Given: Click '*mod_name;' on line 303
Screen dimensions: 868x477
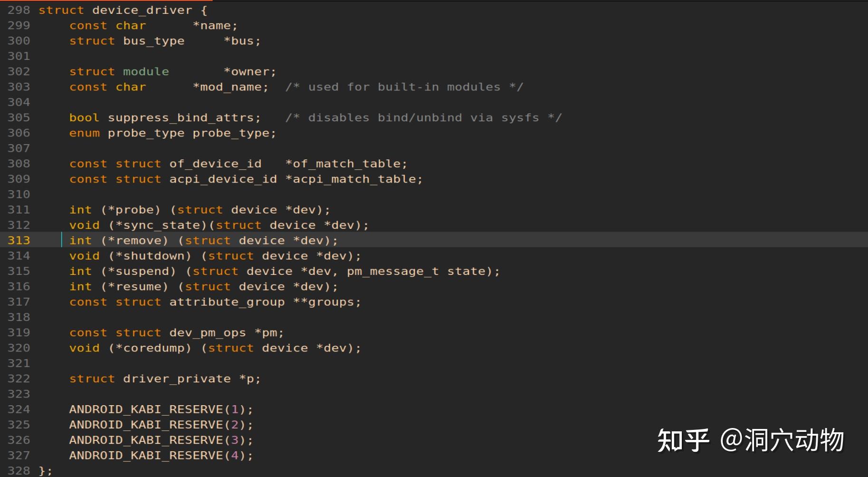Looking at the screenshot, I should pos(230,88).
